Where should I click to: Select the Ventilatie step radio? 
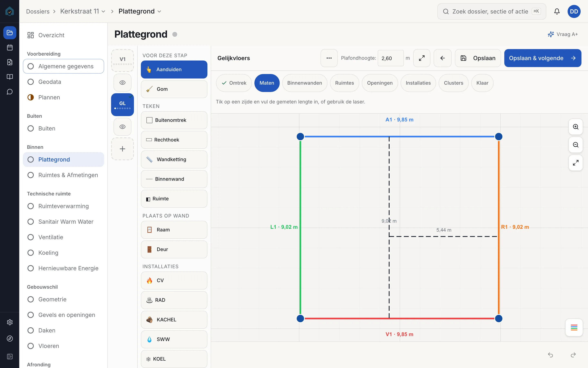coord(31,237)
